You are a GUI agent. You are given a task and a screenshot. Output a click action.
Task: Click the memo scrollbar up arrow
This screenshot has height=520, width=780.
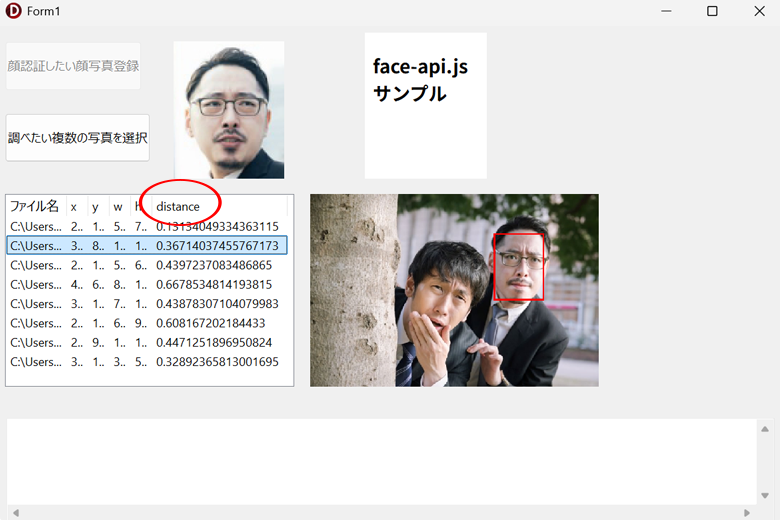click(x=765, y=428)
